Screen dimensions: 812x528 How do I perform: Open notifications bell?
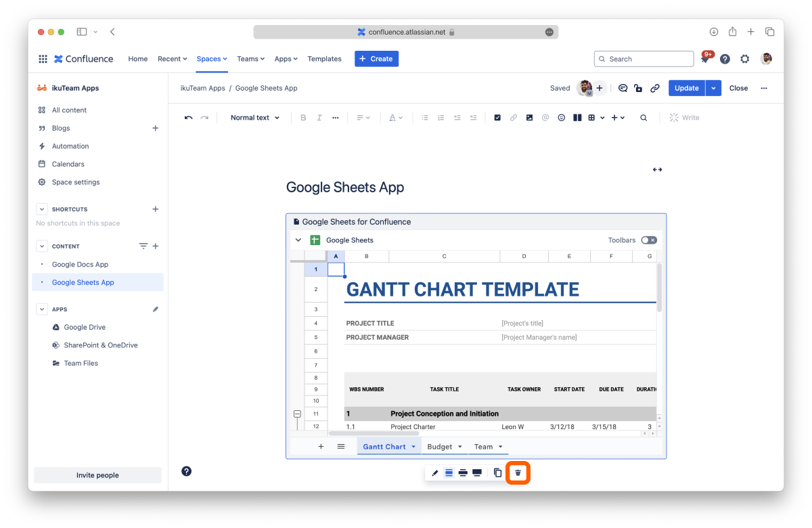pos(705,59)
